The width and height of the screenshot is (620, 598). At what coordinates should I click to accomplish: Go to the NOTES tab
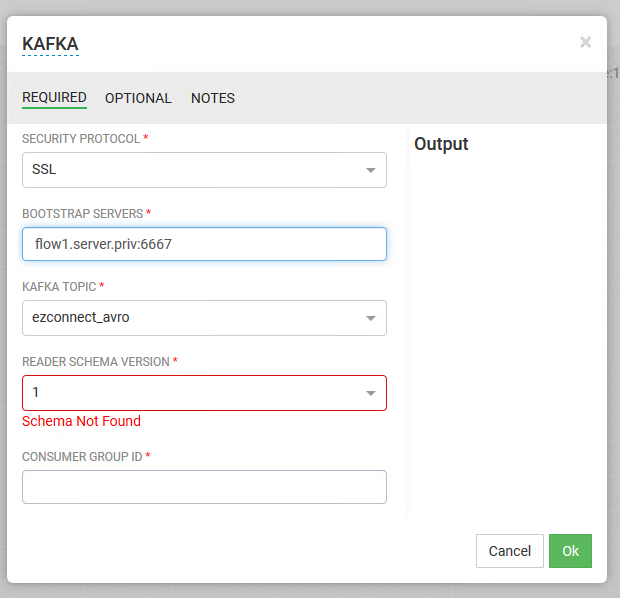pos(213,98)
